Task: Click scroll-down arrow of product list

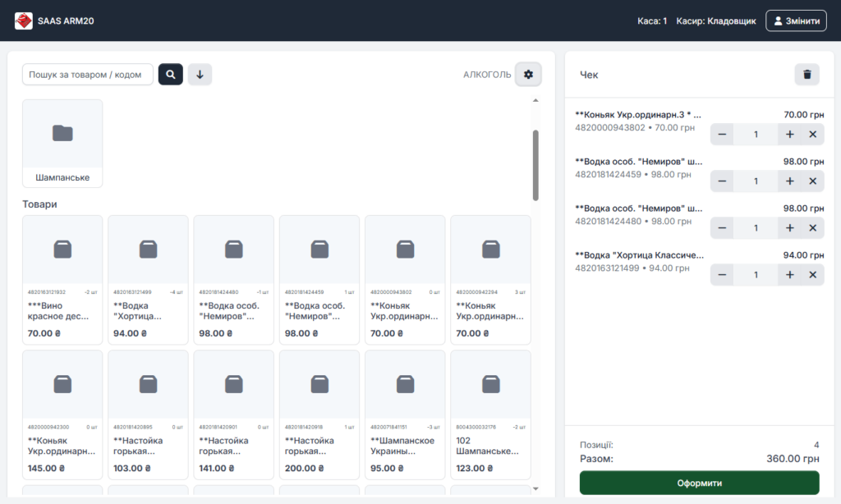Action: coord(535,489)
